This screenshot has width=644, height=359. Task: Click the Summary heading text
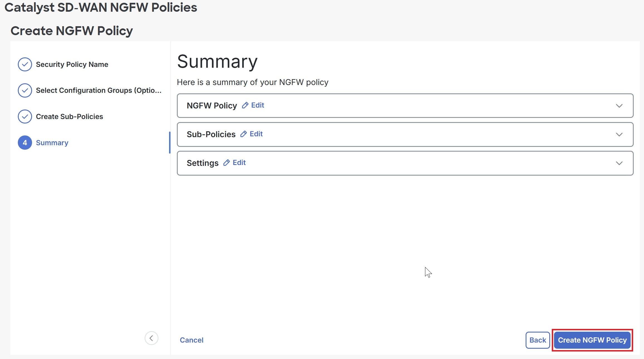(x=217, y=61)
